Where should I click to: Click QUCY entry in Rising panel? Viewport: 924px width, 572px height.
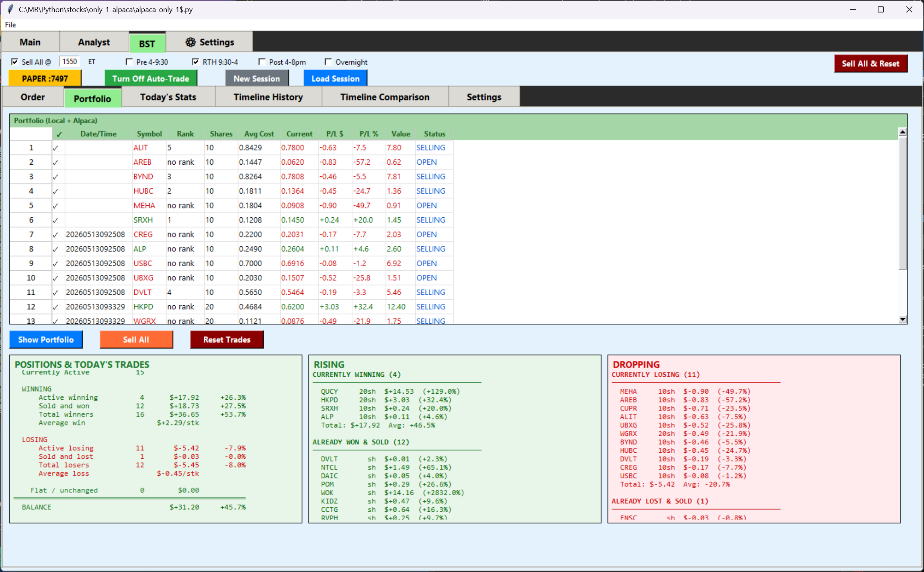point(390,392)
